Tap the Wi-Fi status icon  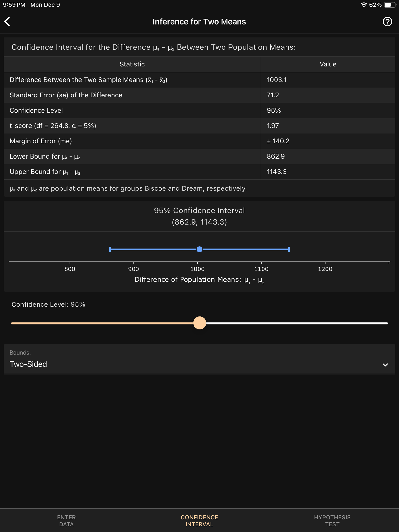point(364,5)
